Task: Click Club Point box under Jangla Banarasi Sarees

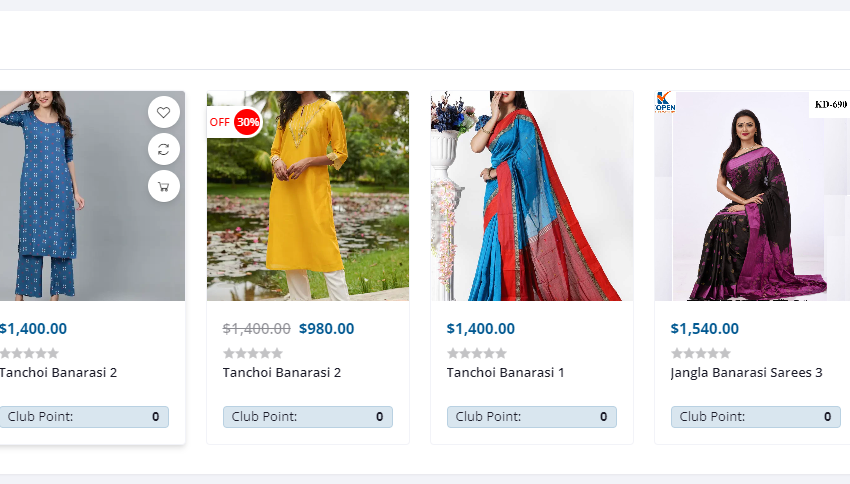Action: [756, 417]
